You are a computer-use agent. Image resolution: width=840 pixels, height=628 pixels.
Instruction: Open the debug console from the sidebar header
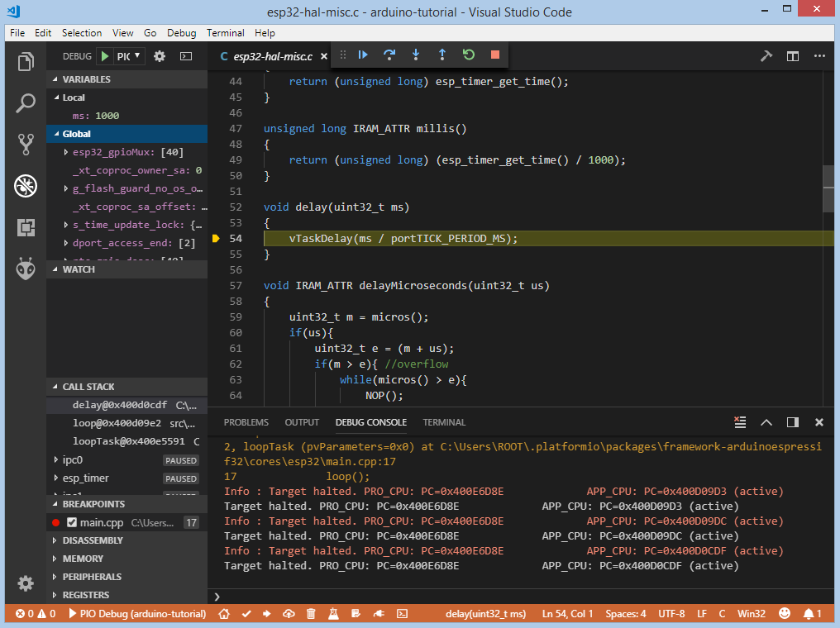pyautogui.click(x=186, y=56)
